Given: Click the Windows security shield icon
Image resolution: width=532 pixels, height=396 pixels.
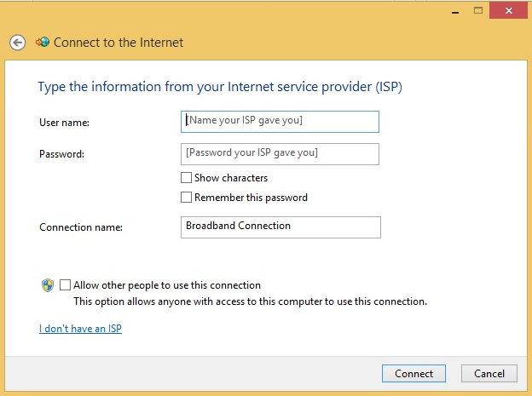Looking at the screenshot, I should (48, 285).
